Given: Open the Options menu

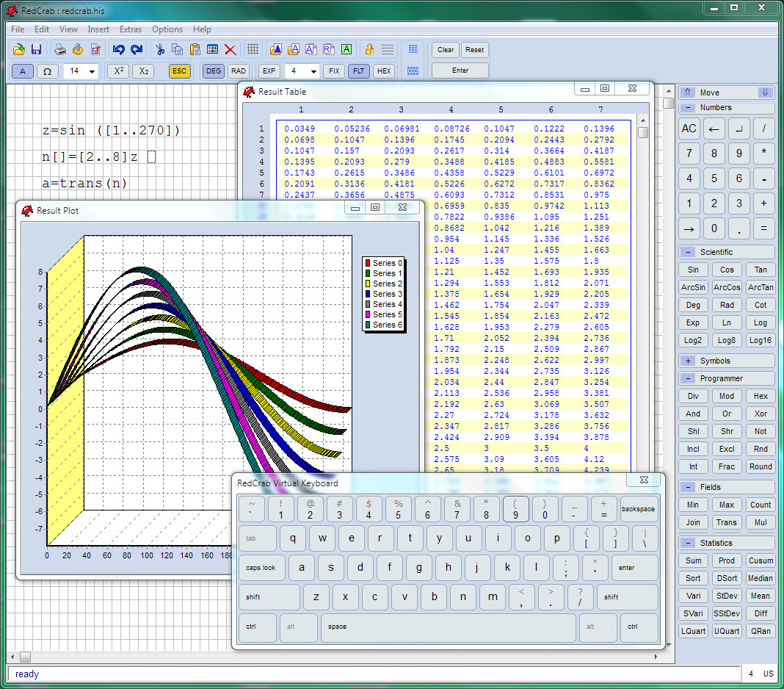Looking at the screenshot, I should click(x=167, y=29).
